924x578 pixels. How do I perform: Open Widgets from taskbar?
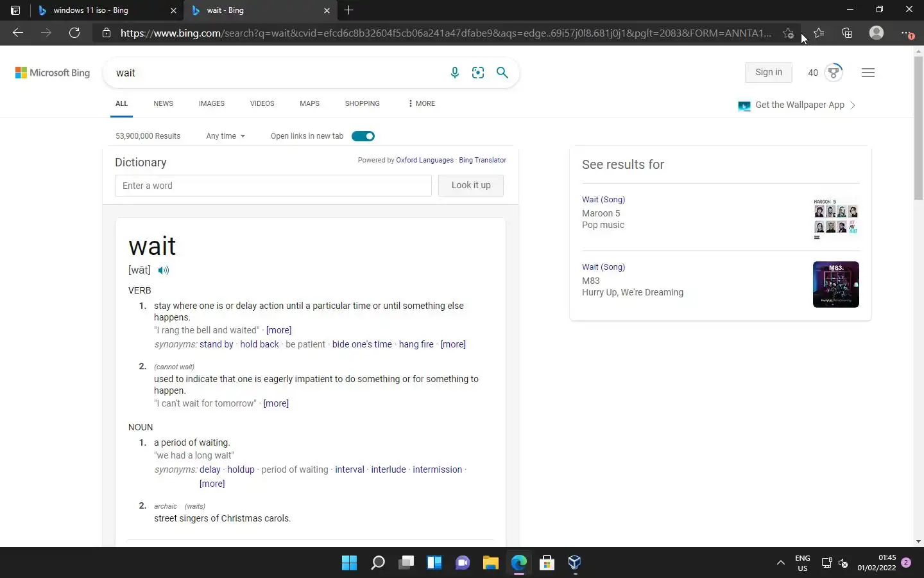point(434,563)
